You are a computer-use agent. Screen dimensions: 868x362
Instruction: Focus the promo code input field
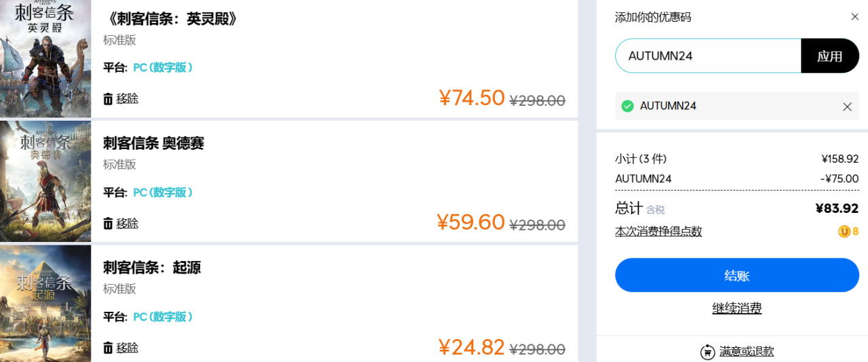coord(708,56)
